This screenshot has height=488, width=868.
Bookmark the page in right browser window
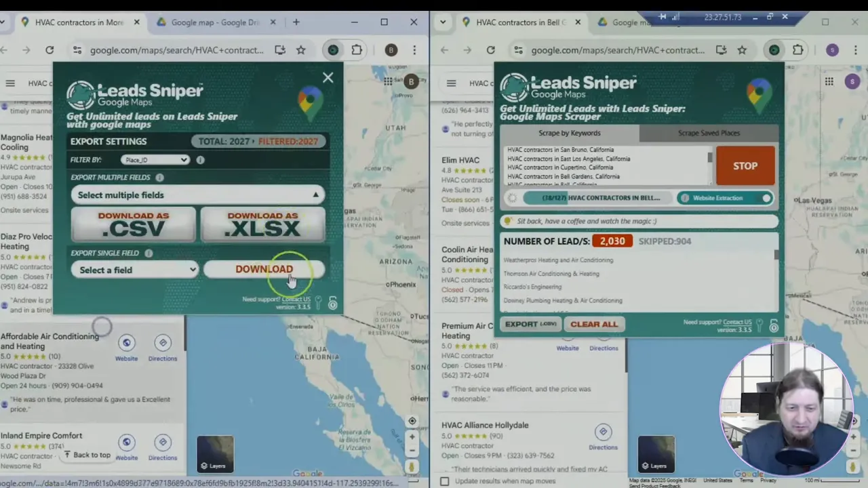tap(742, 50)
